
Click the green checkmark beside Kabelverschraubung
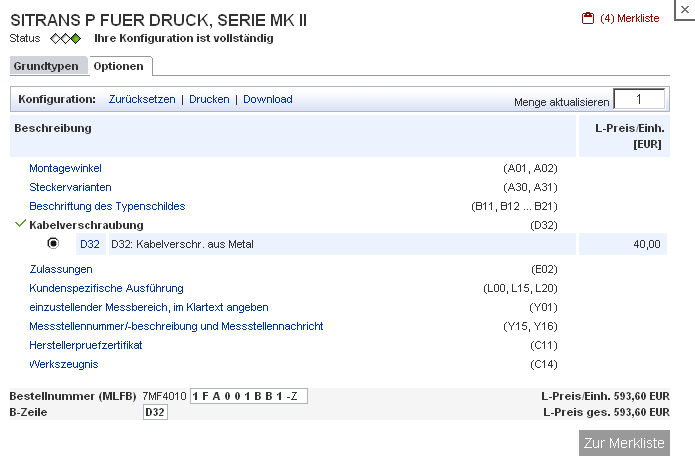20,224
